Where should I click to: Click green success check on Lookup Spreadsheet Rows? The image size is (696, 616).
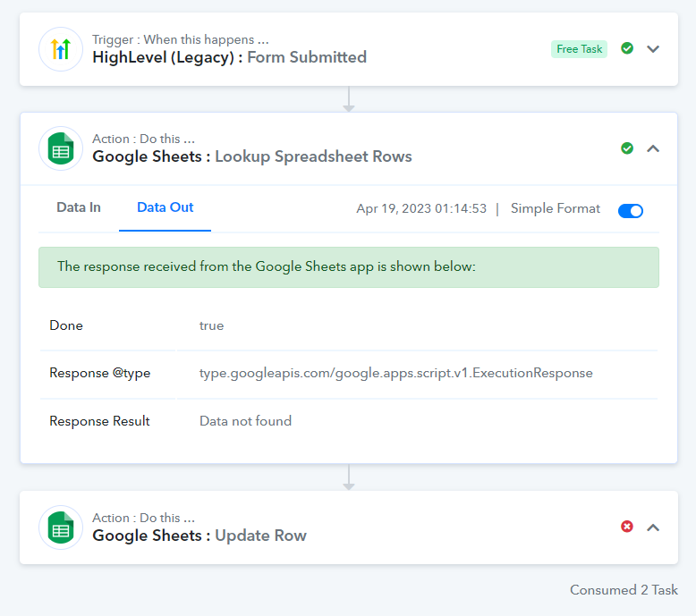pyautogui.click(x=627, y=148)
